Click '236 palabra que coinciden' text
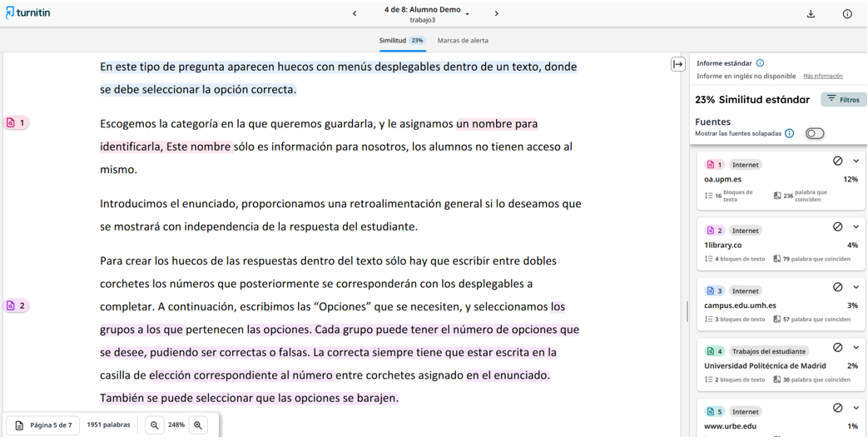Viewport: 868px width, 442px height. (801, 196)
